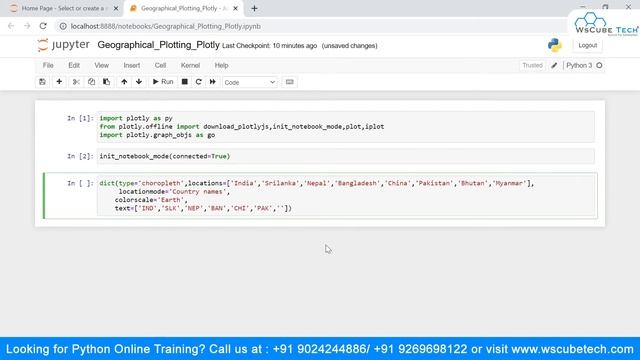The image size is (640, 360).
Task: Switch to the Home Page browser tab
Action: click(64, 9)
